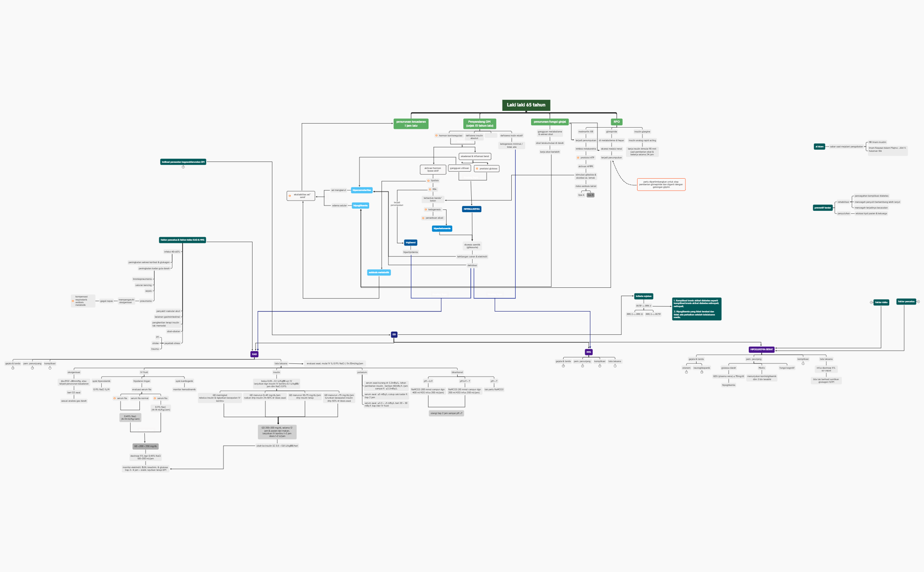924x572 pixels.
Task: Select the HIPOGLIKEMIA BERAT topic
Action: pos(761,349)
